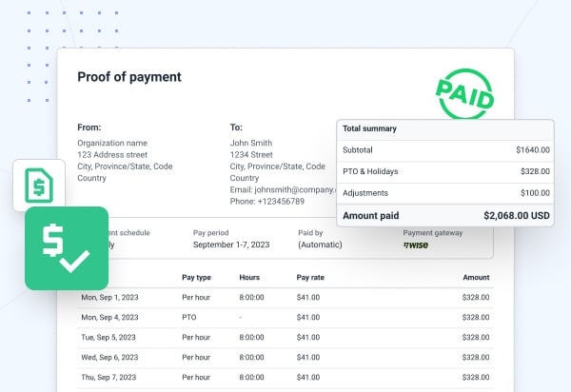Screen dimensions: 571x392
Task: Click the Amount column header
Action: click(474, 278)
